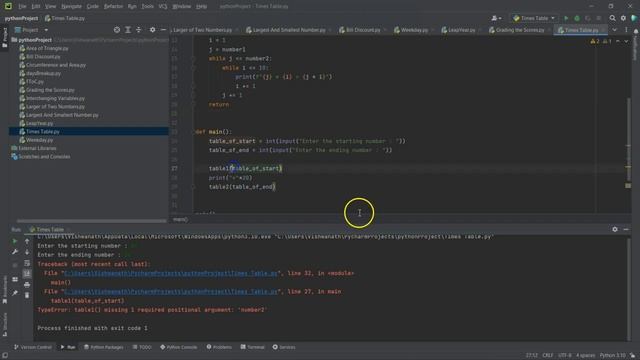
Task: Toggle scroll to end in Run console
Action: [x=27, y=273]
